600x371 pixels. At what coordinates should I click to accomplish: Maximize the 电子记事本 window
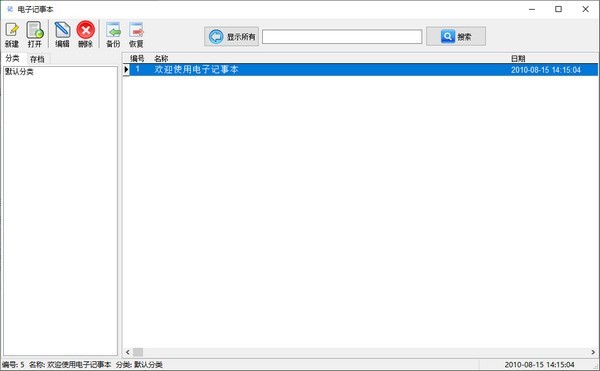point(559,9)
